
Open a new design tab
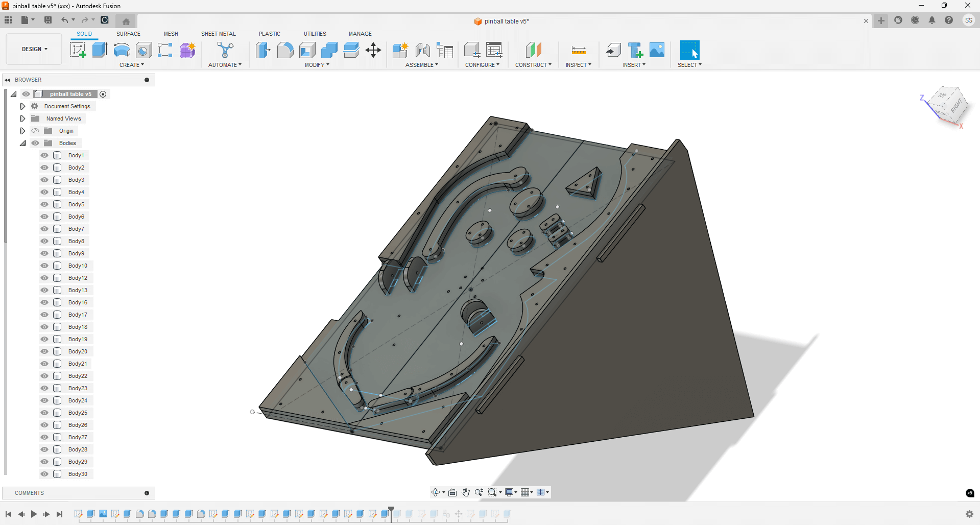(881, 21)
